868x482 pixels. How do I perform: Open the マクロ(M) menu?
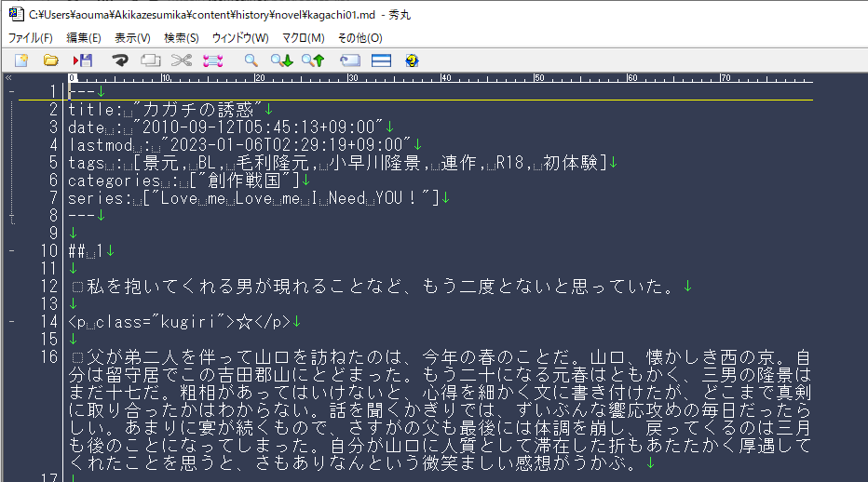303,38
